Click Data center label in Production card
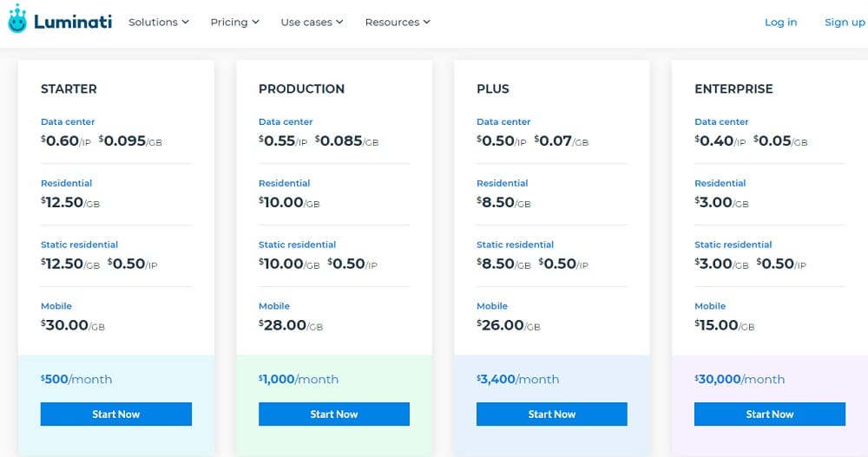This screenshot has width=868, height=457. (x=286, y=121)
